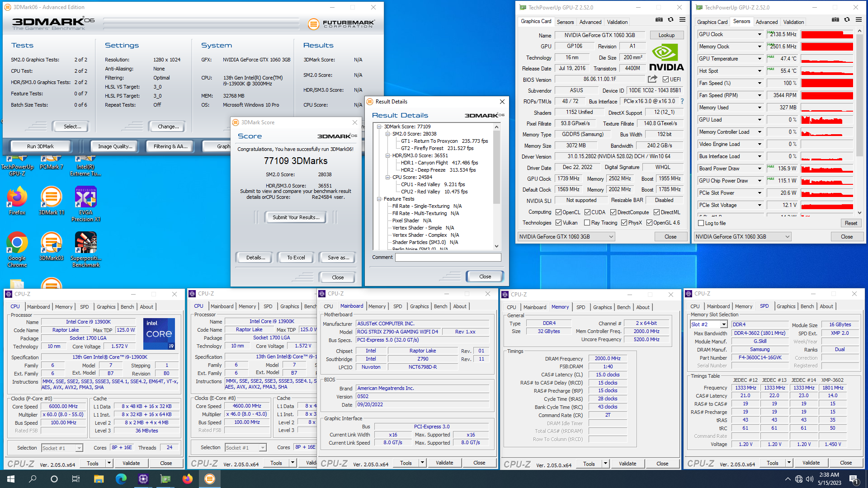The image size is (868, 488).
Task: Collapse the SM2.0 Score tree node
Action: (x=387, y=134)
